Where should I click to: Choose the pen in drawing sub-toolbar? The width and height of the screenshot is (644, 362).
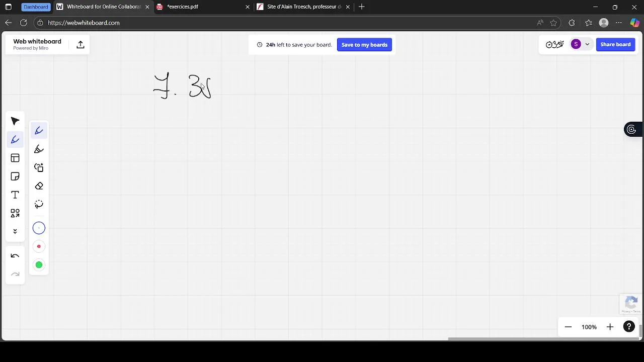(x=39, y=131)
